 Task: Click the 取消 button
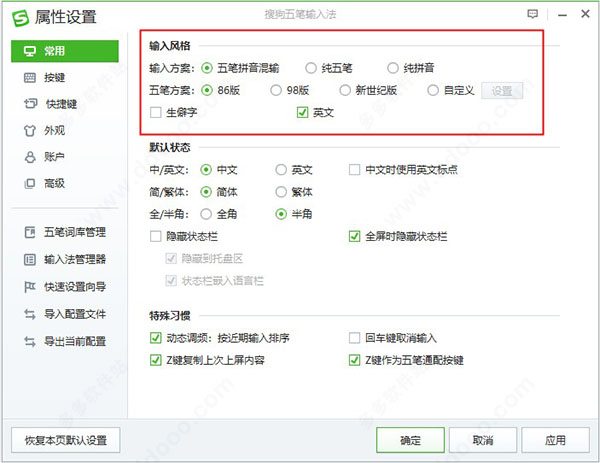(x=483, y=440)
